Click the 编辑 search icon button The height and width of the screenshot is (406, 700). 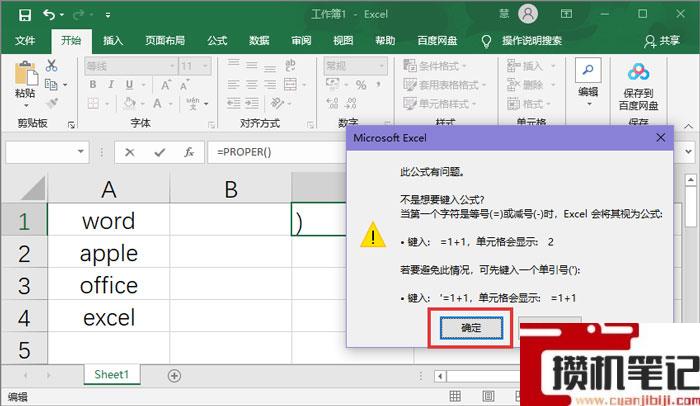(x=588, y=71)
